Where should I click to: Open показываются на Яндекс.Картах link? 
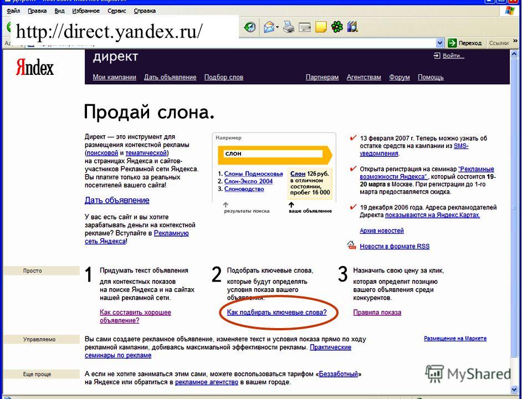point(432,215)
